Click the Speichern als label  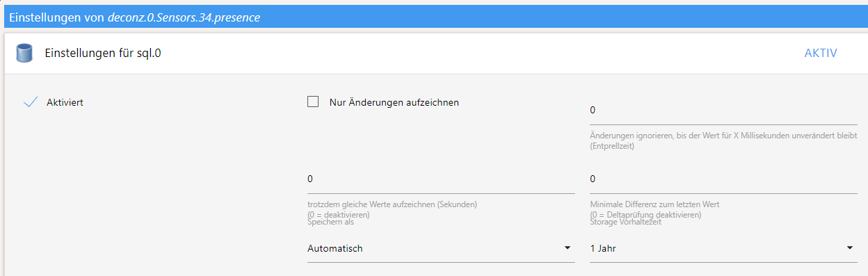(x=330, y=222)
